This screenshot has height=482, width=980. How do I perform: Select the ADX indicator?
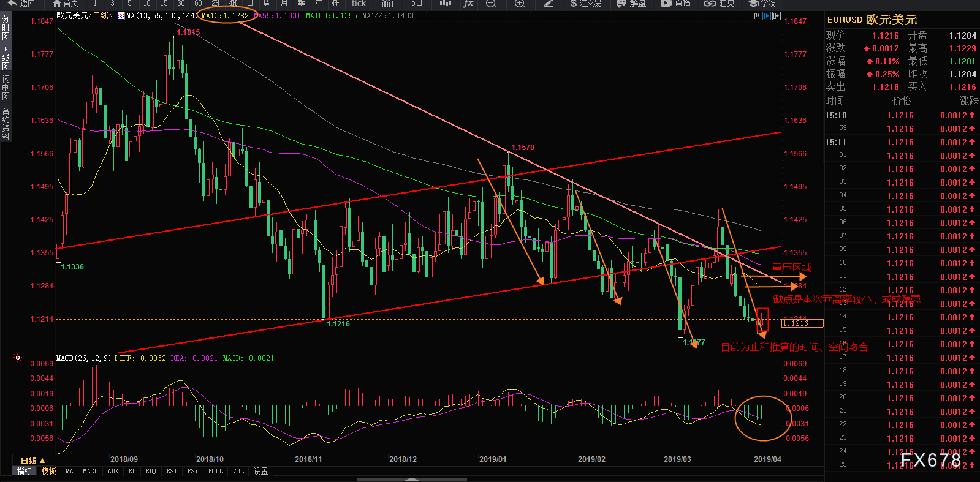click(113, 471)
